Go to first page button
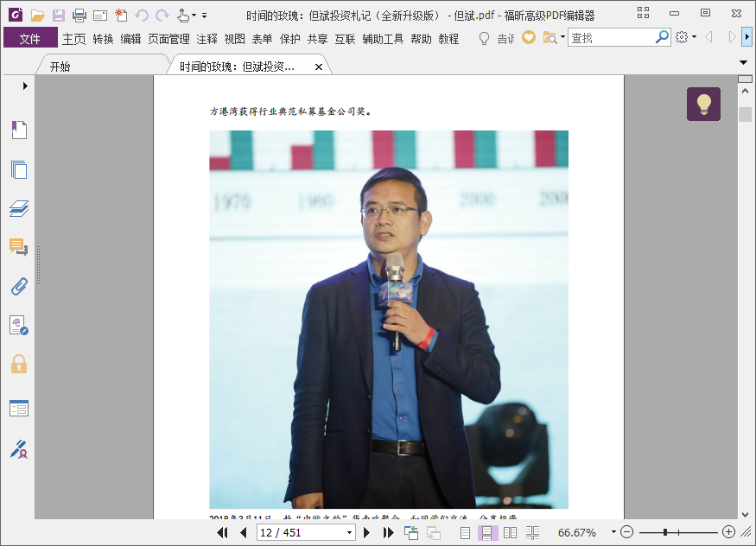Screen dimensions: 756x546 (x=222, y=532)
